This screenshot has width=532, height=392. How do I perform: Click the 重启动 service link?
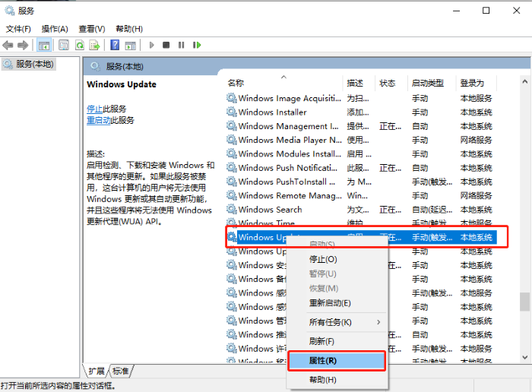point(99,120)
